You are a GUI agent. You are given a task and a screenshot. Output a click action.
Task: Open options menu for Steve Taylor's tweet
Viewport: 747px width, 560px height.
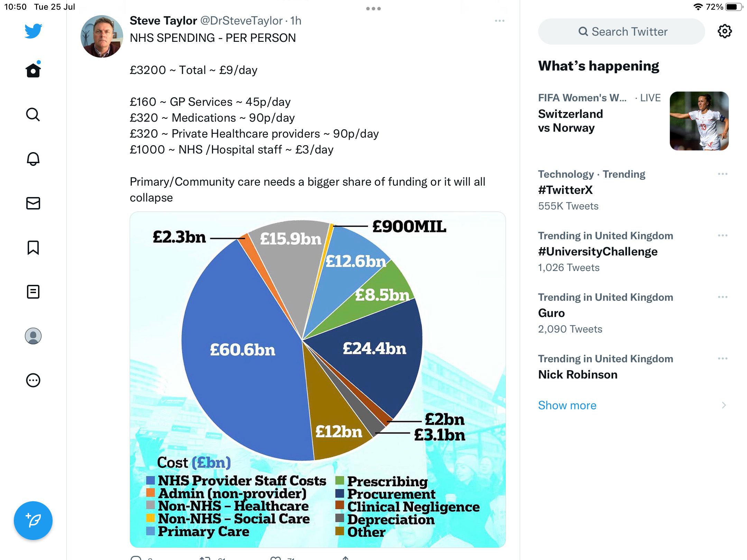coord(499,21)
